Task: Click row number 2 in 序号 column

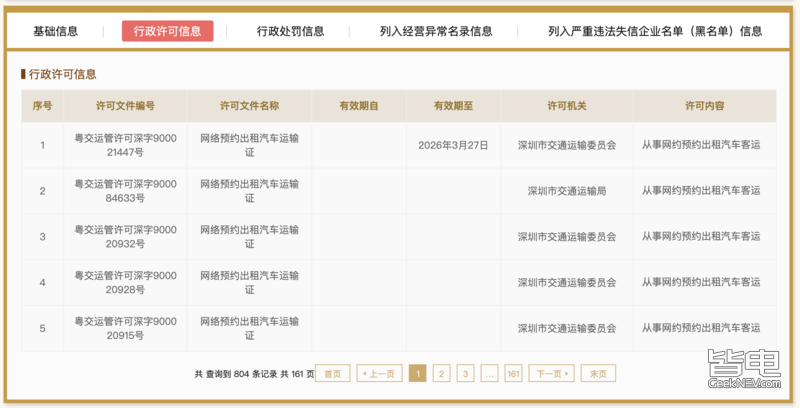Action: [x=42, y=191]
